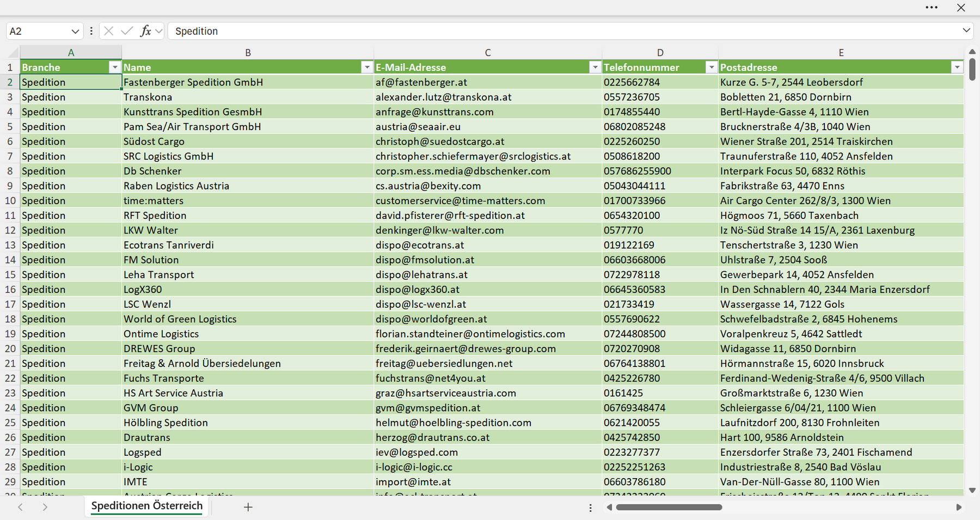Viewport: 980px width, 520px height.
Task: Select the DREWES Group cell
Action: tap(248, 348)
